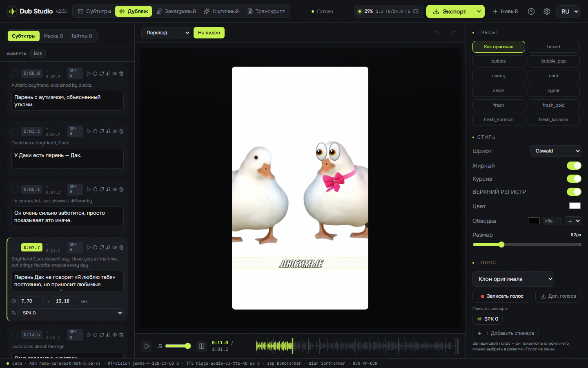The image size is (588, 368).
Task: Click Доп. голоса button
Action: (x=558, y=296)
